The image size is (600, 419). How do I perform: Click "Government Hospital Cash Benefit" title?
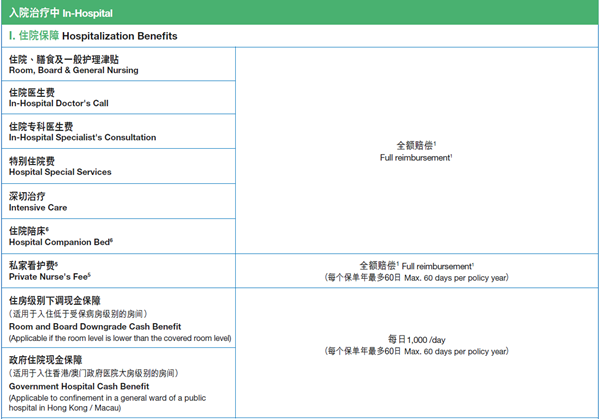[x=80, y=385]
